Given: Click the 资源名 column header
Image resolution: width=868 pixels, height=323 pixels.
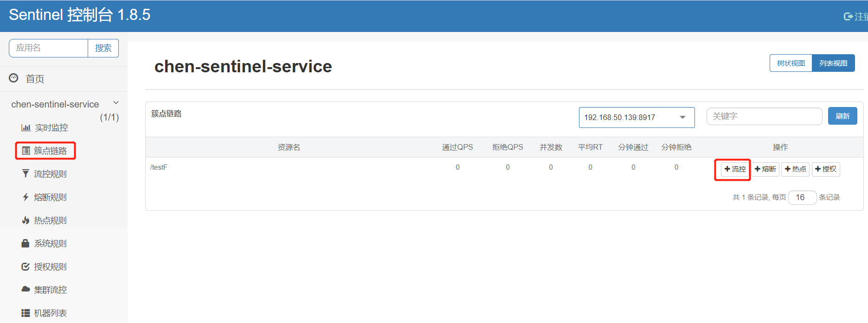Looking at the screenshot, I should tap(289, 147).
